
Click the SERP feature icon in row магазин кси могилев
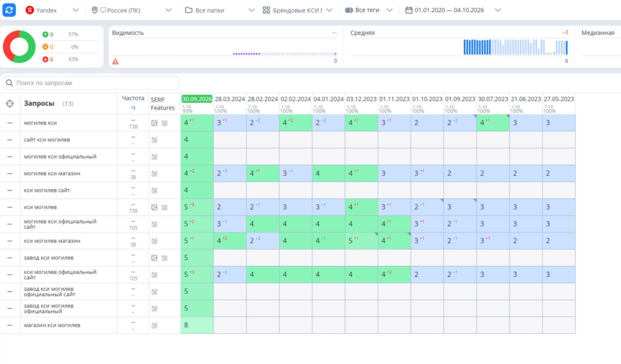click(x=154, y=325)
